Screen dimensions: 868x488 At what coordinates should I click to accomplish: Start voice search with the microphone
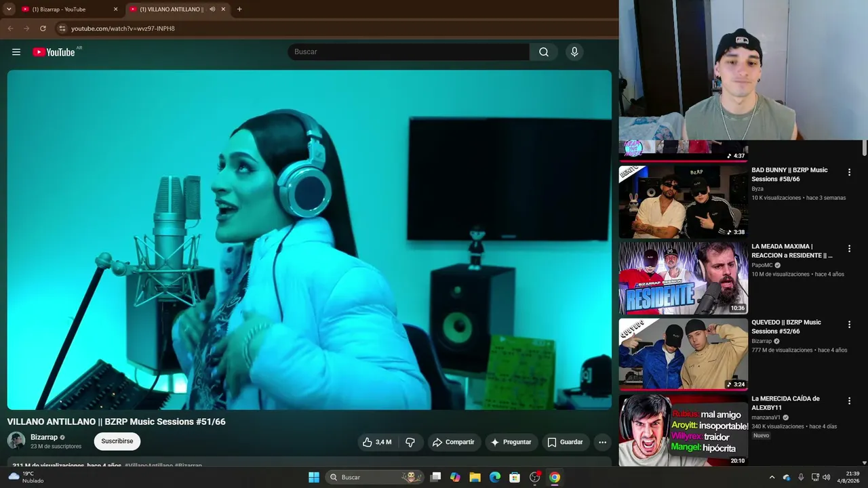[574, 52]
